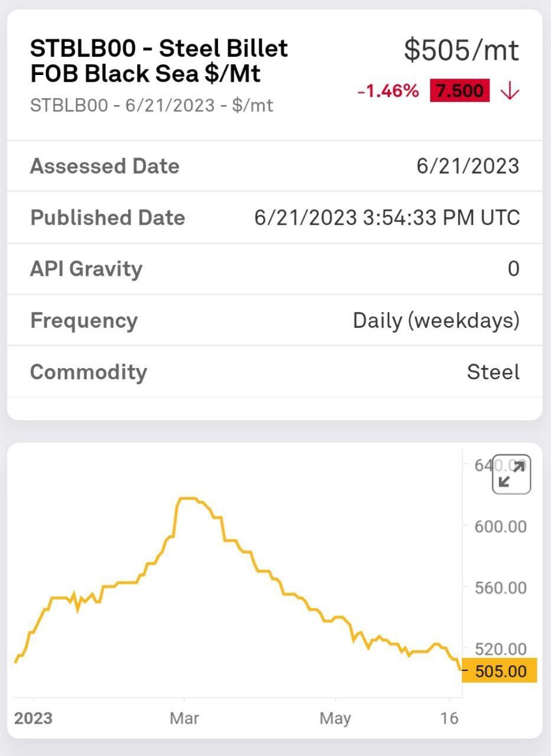Select the Commodity Steel row
The image size is (551, 756).
pyautogui.click(x=275, y=372)
